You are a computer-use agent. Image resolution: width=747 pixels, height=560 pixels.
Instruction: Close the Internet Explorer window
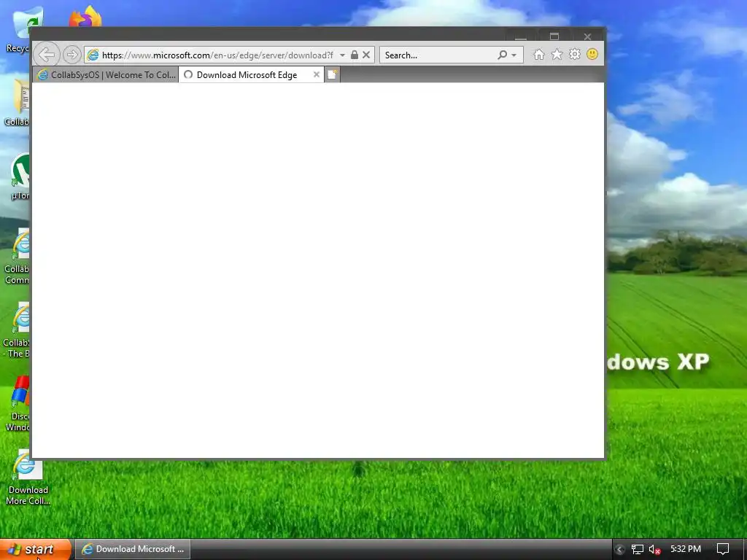[x=587, y=36]
